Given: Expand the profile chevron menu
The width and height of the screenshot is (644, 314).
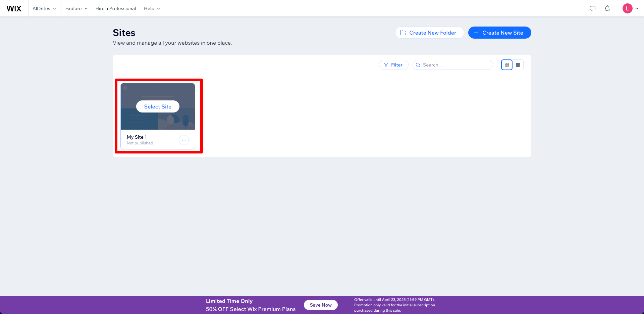Looking at the screenshot, I should [637, 8].
